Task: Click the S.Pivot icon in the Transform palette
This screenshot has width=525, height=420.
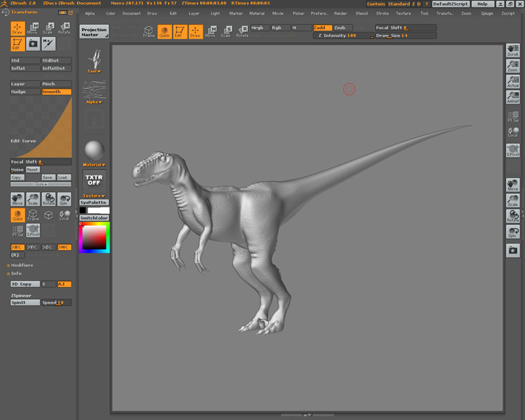Action: [x=33, y=230]
